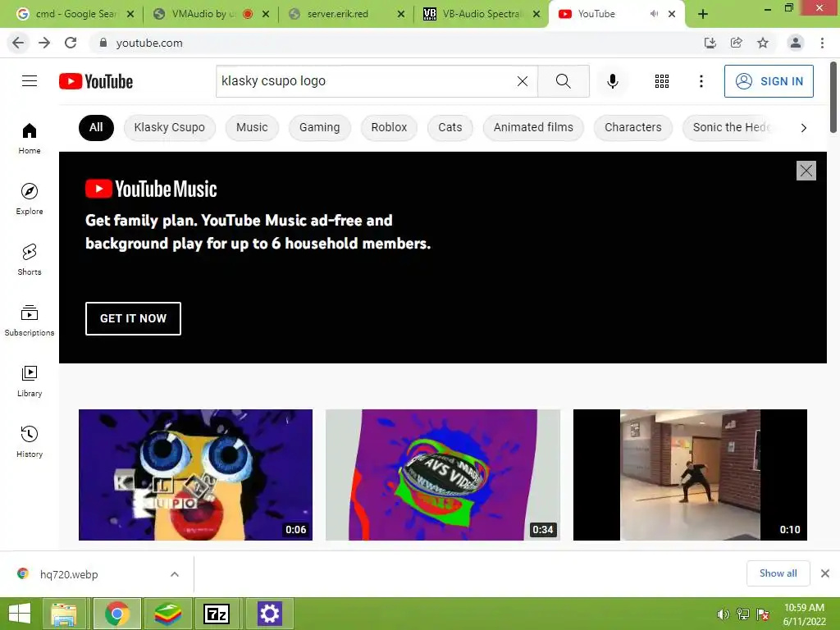Click Show all downloads

tap(778, 573)
